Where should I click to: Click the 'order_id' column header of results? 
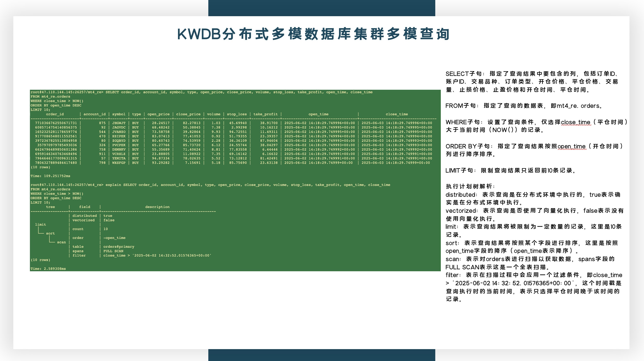pos(55,114)
